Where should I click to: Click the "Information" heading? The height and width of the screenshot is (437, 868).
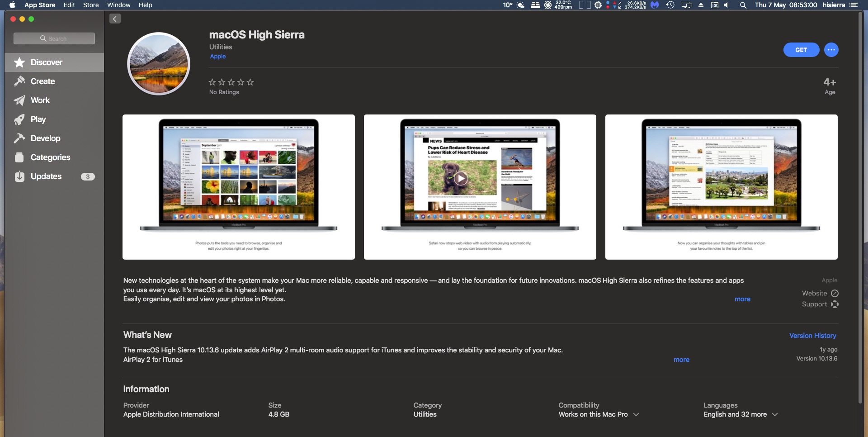pyautogui.click(x=146, y=389)
